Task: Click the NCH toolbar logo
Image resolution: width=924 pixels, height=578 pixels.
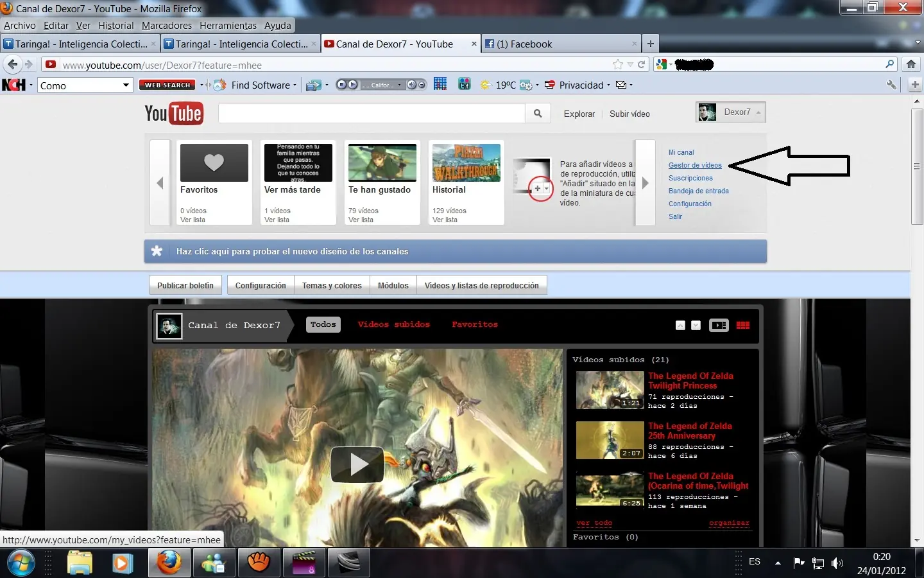Action: 14,85
